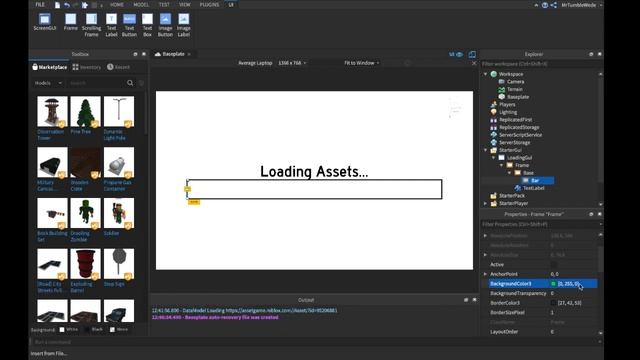Open the Inventory tab in Toolbox
640x360 pixels.
click(87, 67)
